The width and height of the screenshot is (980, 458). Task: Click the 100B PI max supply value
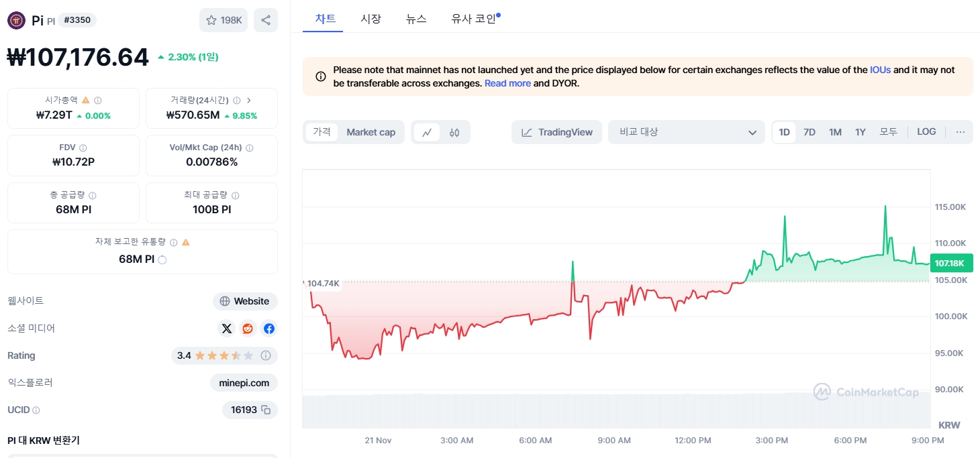[x=211, y=210]
